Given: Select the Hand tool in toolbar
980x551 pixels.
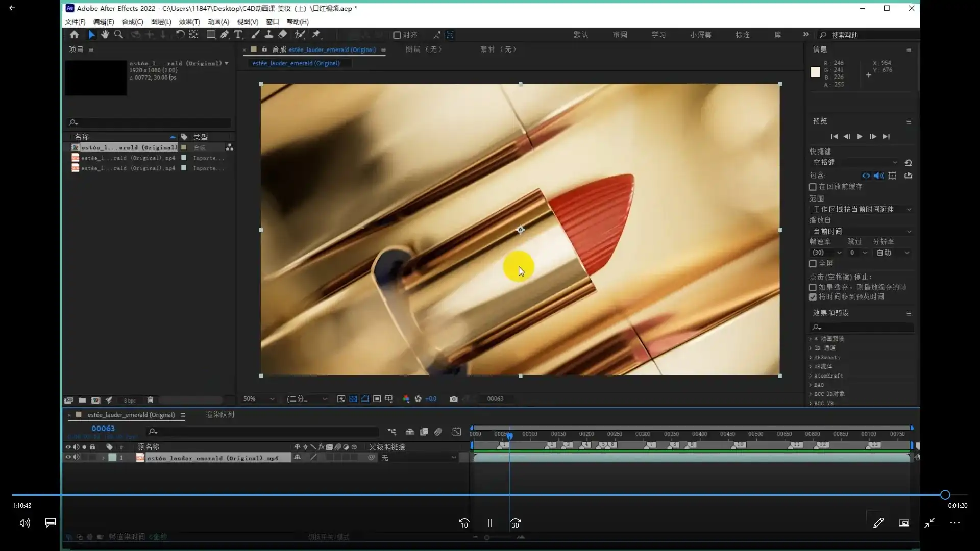Looking at the screenshot, I should pyautogui.click(x=105, y=34).
